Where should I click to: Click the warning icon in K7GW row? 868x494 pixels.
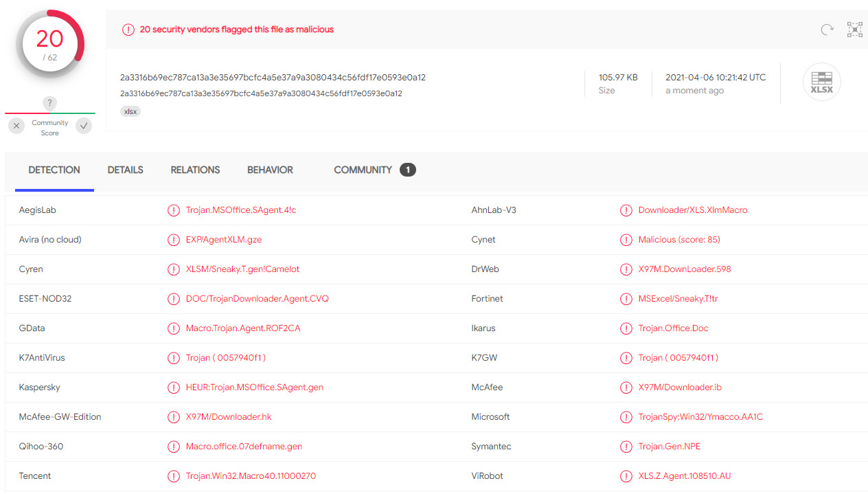tap(626, 358)
